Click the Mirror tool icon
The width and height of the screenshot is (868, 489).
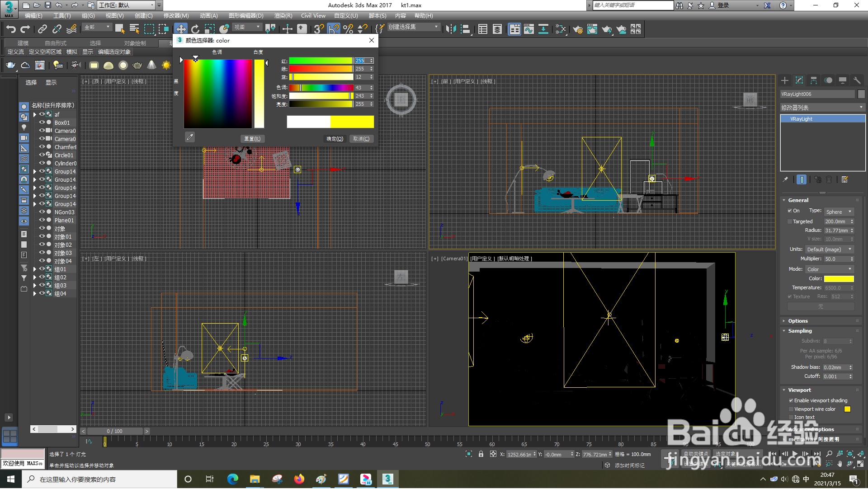(x=450, y=29)
